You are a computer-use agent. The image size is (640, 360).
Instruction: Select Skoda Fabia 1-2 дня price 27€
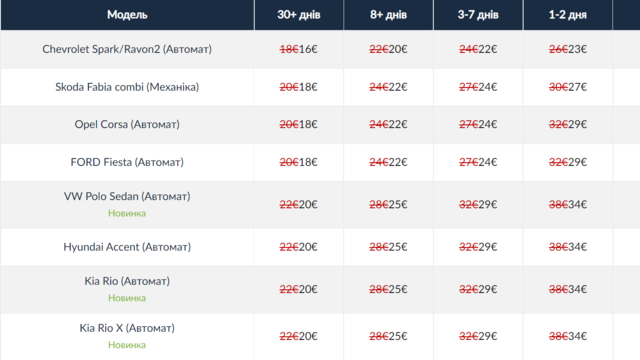point(578,87)
